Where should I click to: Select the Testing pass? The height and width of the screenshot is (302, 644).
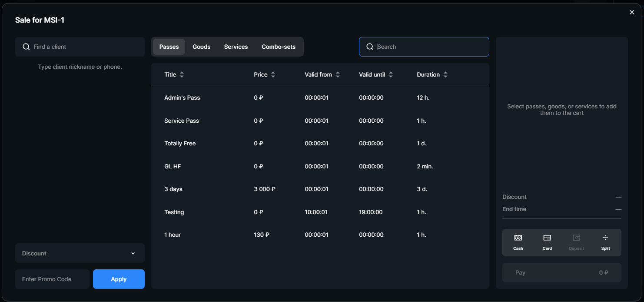[x=320, y=212]
